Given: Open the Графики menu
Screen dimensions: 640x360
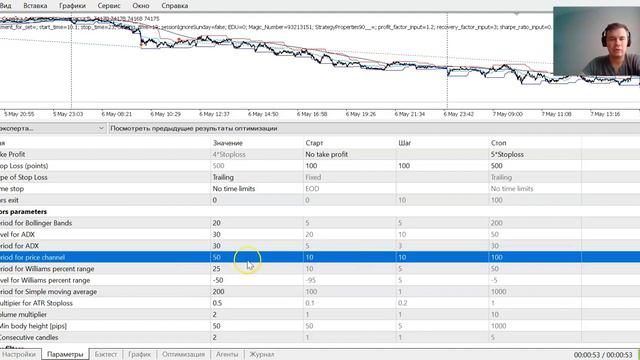Looking at the screenshot, I should (72, 6).
